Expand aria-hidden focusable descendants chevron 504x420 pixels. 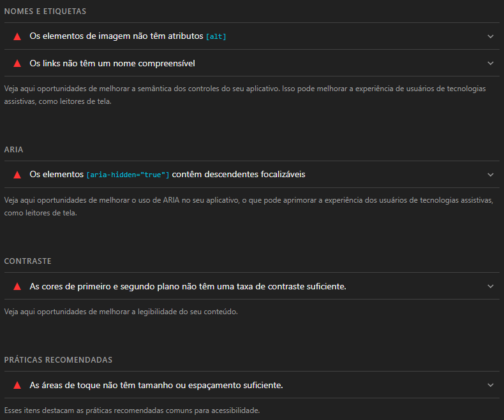490,174
